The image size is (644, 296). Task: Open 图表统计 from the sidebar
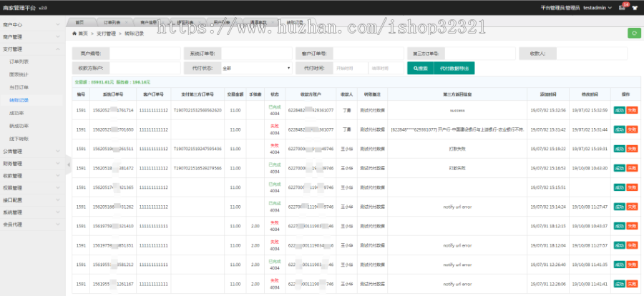click(19, 74)
